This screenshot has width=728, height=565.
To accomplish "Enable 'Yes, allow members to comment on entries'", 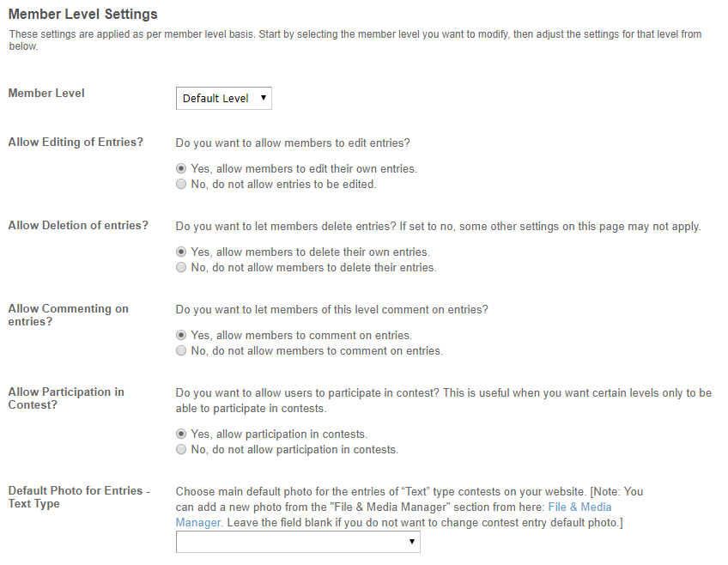I will click(x=181, y=336).
